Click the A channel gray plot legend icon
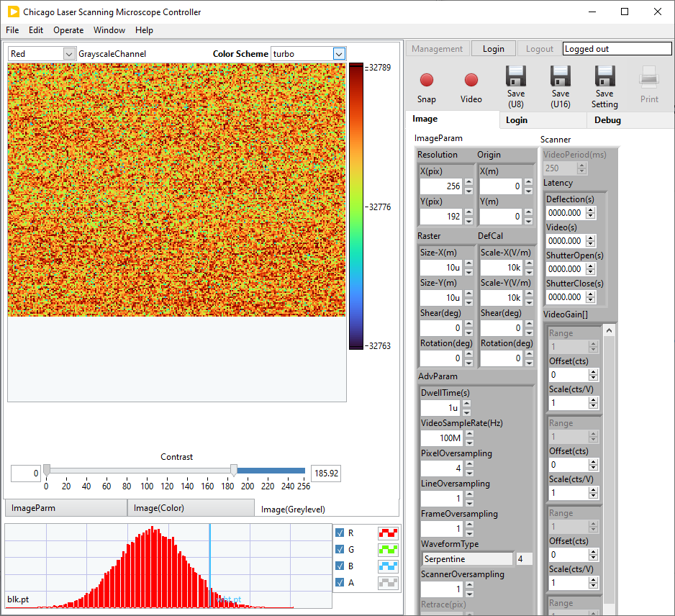Image resolution: width=675 pixels, height=616 pixels. click(388, 582)
